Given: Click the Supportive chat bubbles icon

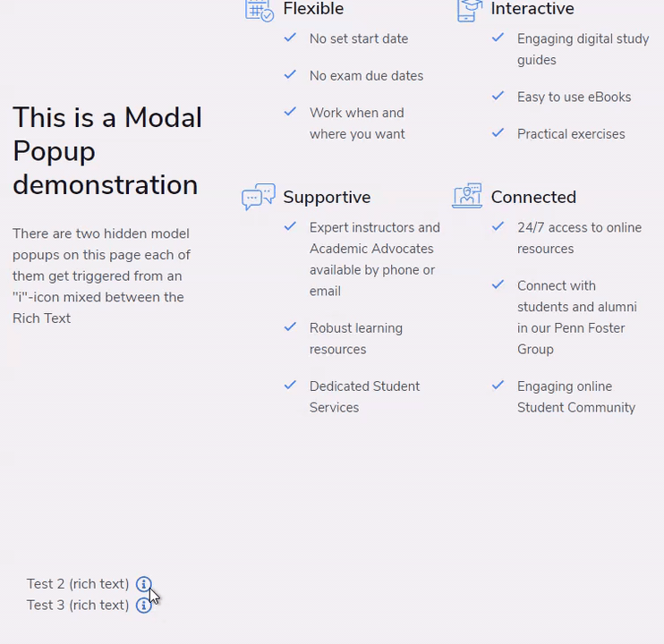Looking at the screenshot, I should point(259,197).
